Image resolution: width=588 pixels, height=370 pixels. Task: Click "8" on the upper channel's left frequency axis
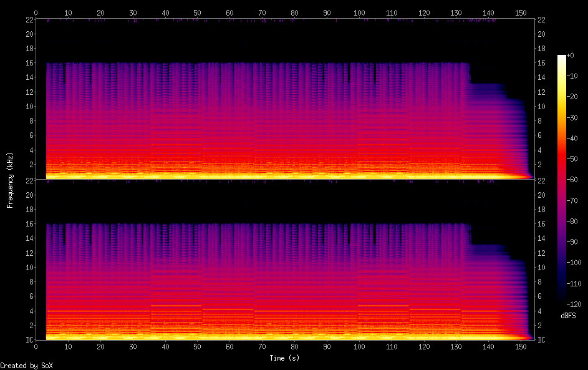click(32, 121)
